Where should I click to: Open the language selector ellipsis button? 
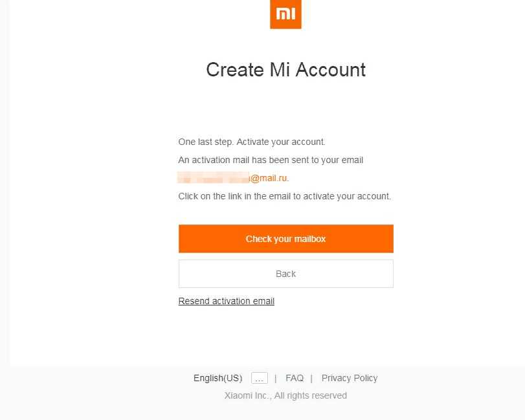coord(259,378)
